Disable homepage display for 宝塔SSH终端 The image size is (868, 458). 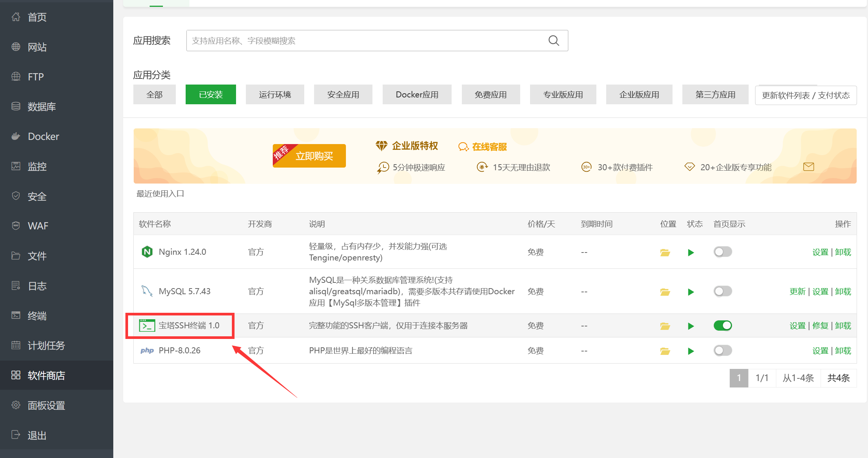[x=723, y=325]
